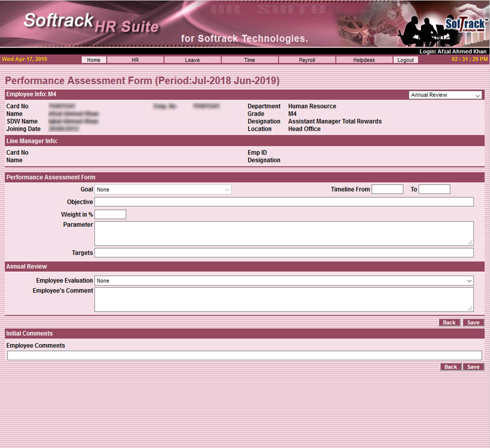Open the HR menu
The height and width of the screenshot is (448, 490).
click(135, 60)
